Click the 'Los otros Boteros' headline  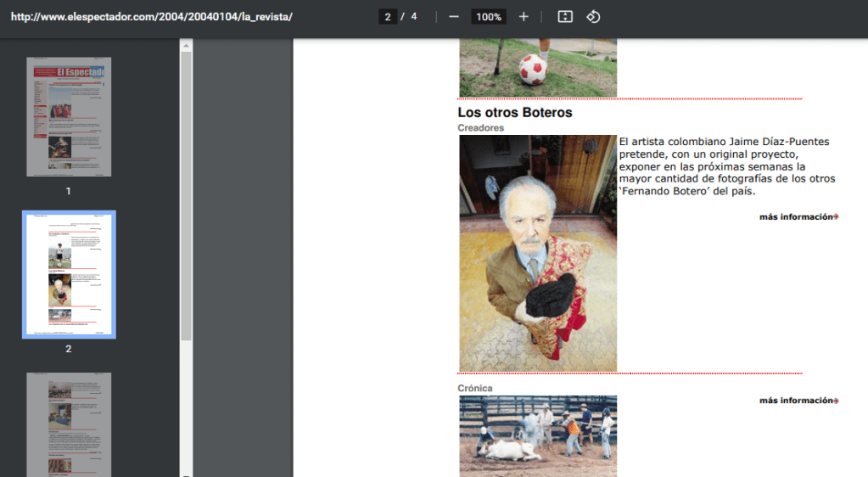[515, 112]
